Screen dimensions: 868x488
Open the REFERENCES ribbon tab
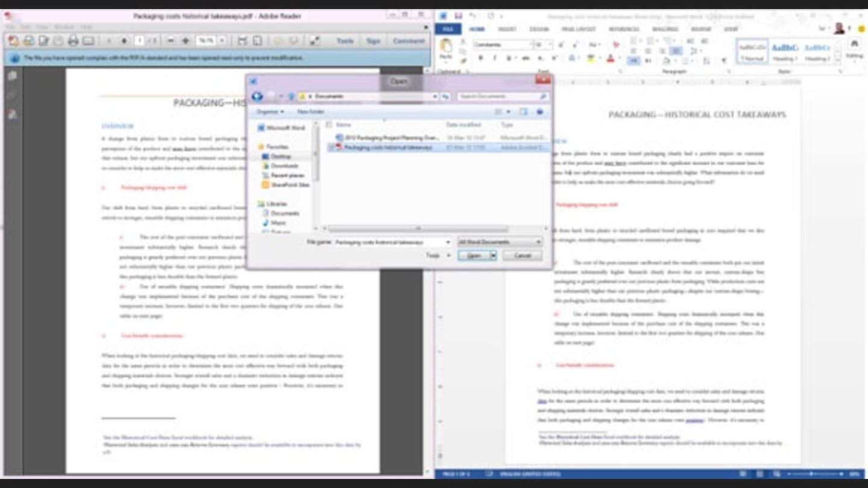624,28
